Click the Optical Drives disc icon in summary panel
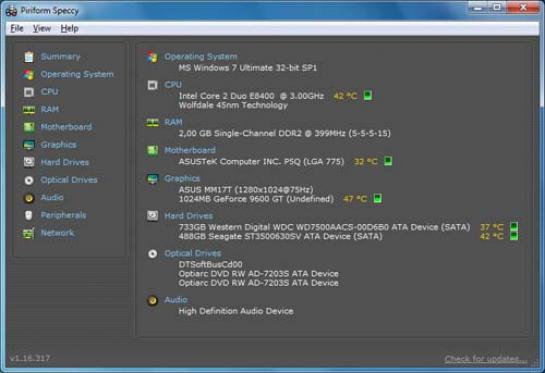 152,254
